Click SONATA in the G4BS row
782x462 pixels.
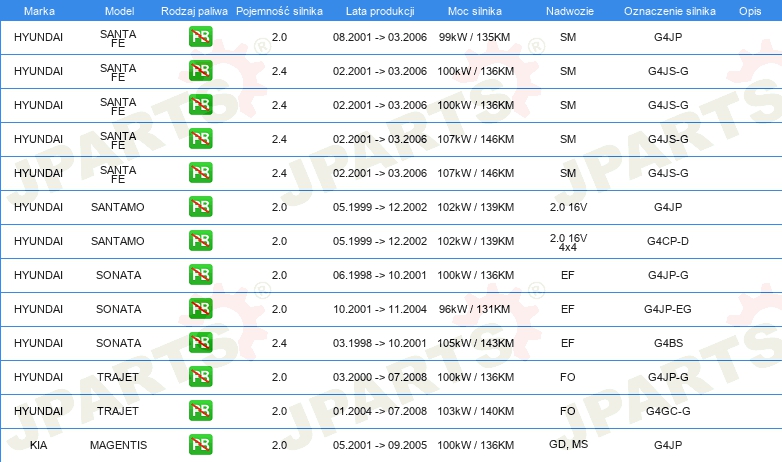(119, 343)
